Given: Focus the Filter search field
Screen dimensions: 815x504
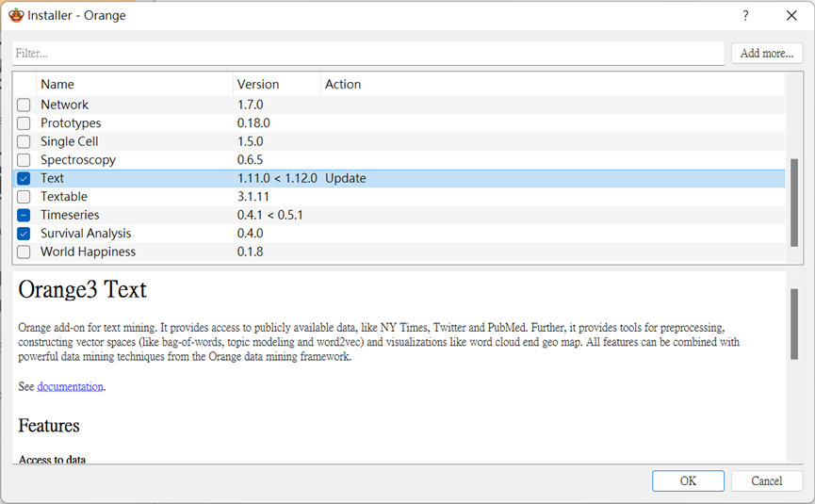Looking at the screenshot, I should click(368, 53).
